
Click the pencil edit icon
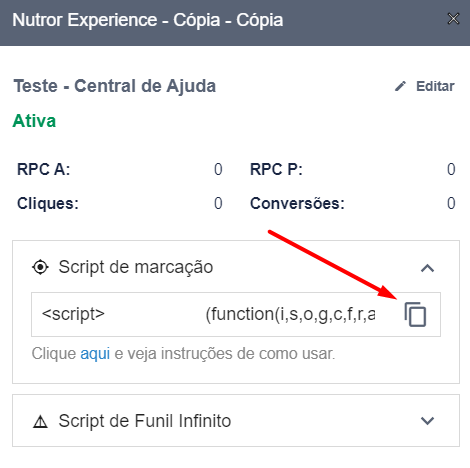pyautogui.click(x=400, y=86)
